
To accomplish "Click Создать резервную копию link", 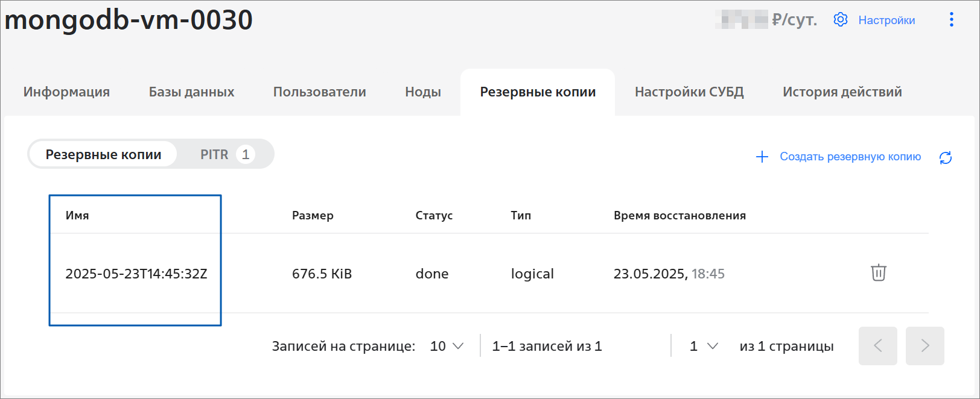I will (850, 157).
